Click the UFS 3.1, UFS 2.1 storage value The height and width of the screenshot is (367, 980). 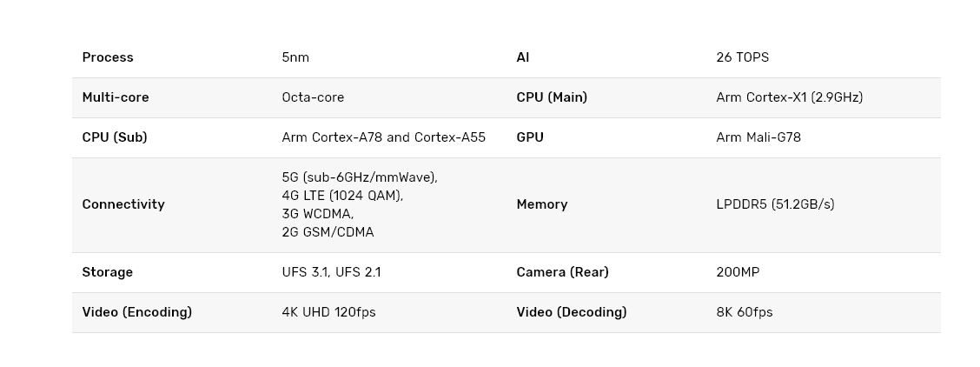coord(331,272)
